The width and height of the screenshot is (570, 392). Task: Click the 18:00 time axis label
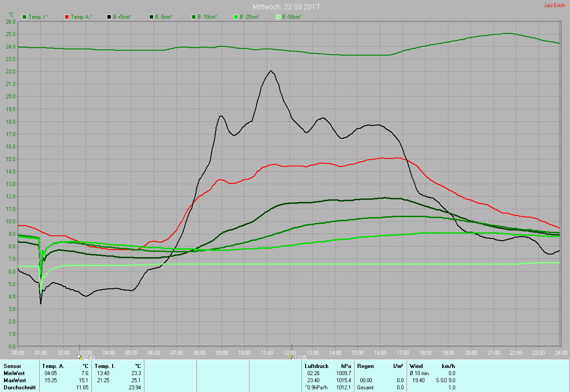[425, 352]
